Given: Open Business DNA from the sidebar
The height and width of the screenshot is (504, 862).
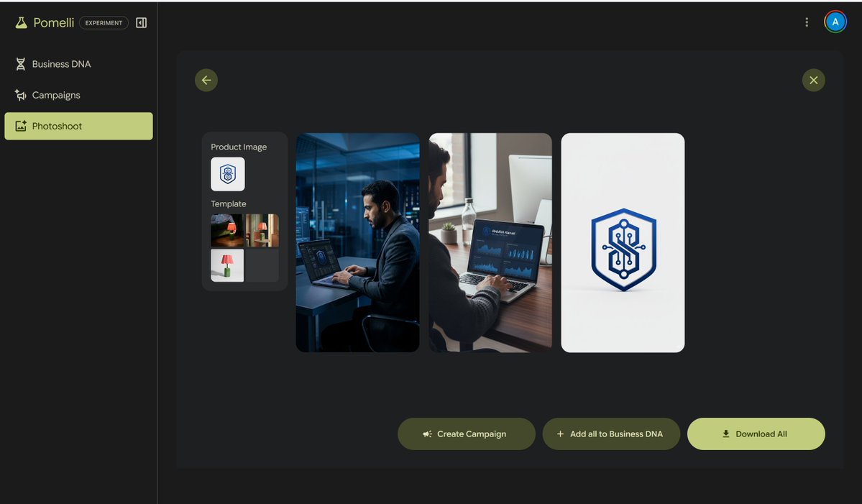Looking at the screenshot, I should point(78,64).
